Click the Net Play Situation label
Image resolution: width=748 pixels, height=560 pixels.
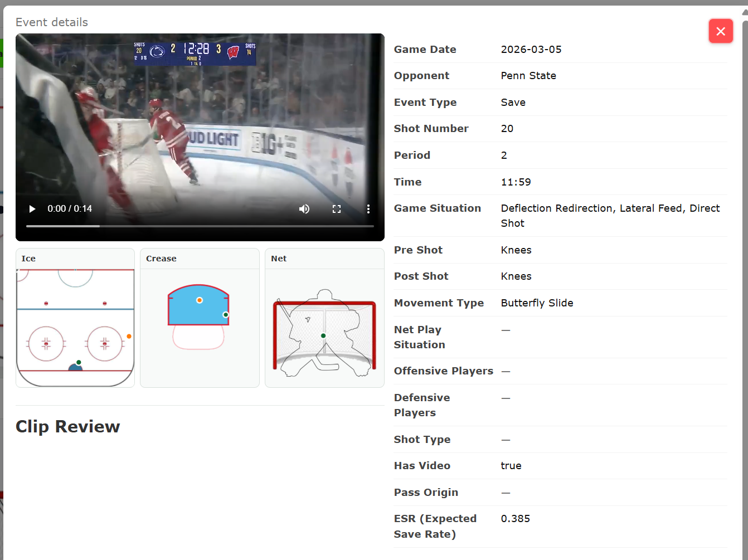420,337
